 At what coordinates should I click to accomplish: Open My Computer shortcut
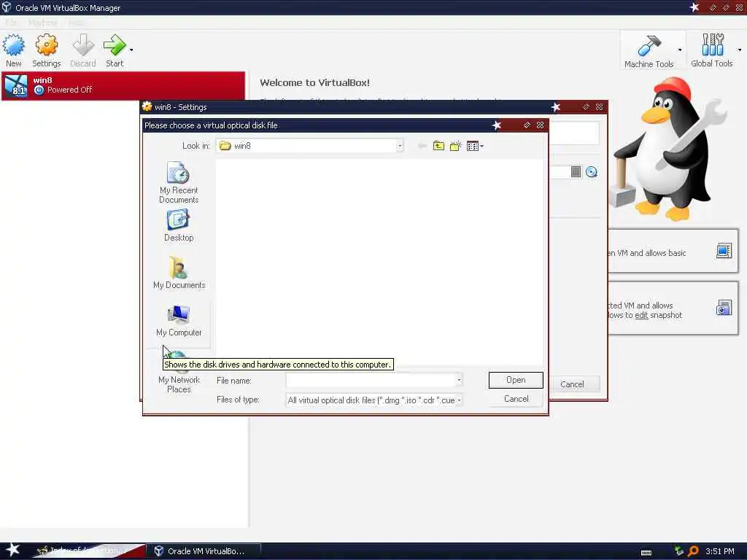(179, 320)
